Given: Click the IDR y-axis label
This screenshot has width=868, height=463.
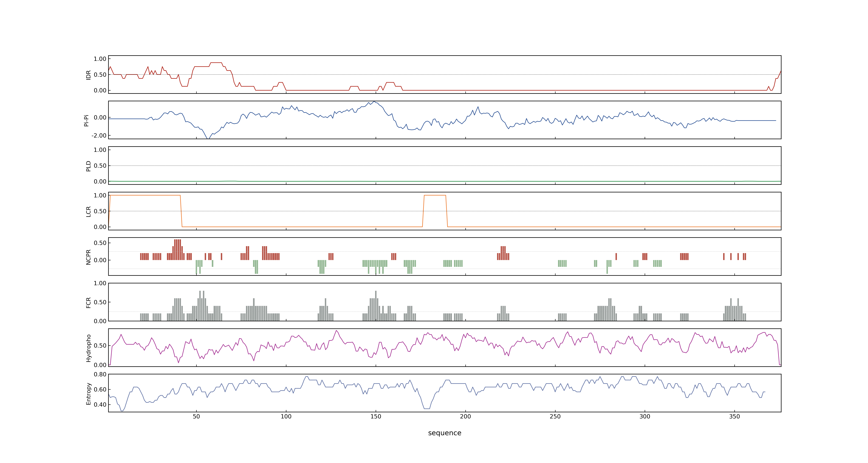Looking at the screenshot, I should [88, 75].
